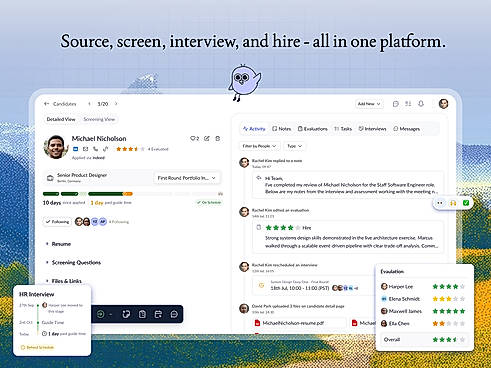This screenshot has width=491, height=368.
Task: Select Elena Schmidt's evaluation row
Action: [x=423, y=299]
